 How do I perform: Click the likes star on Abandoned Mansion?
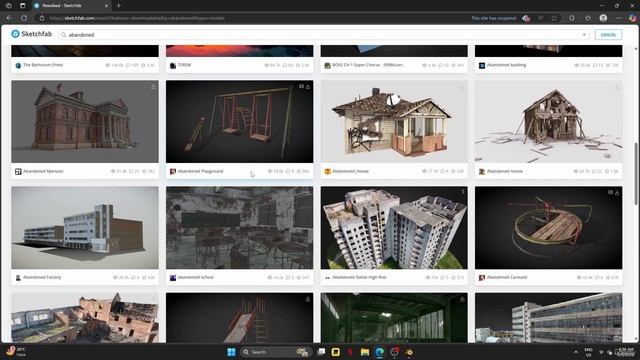point(144,171)
